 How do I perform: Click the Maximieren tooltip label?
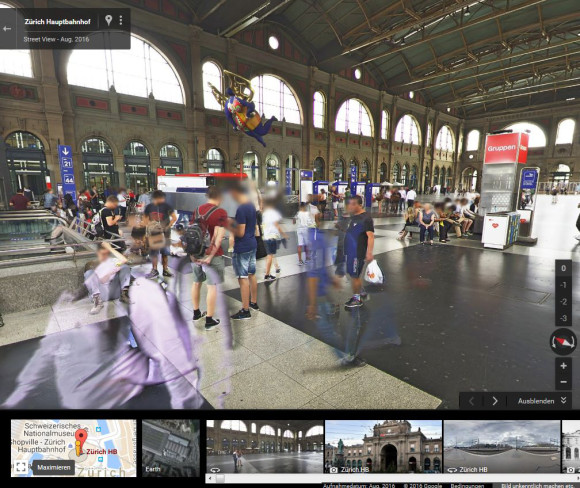click(54, 468)
